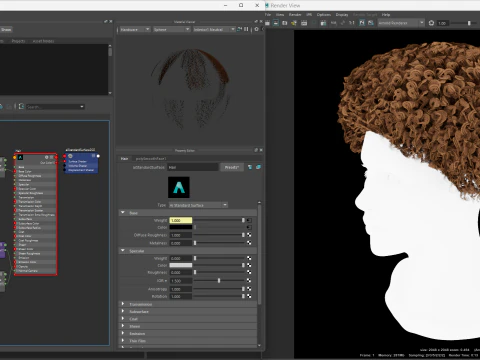480x360 pixels.
Task: Click Specular Weight map checker icon
Action: [x=249, y=258]
